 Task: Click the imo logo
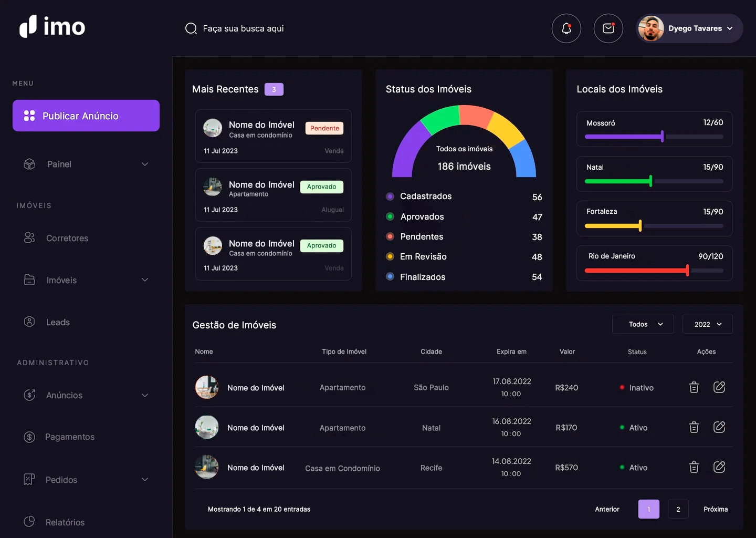pyautogui.click(x=52, y=27)
